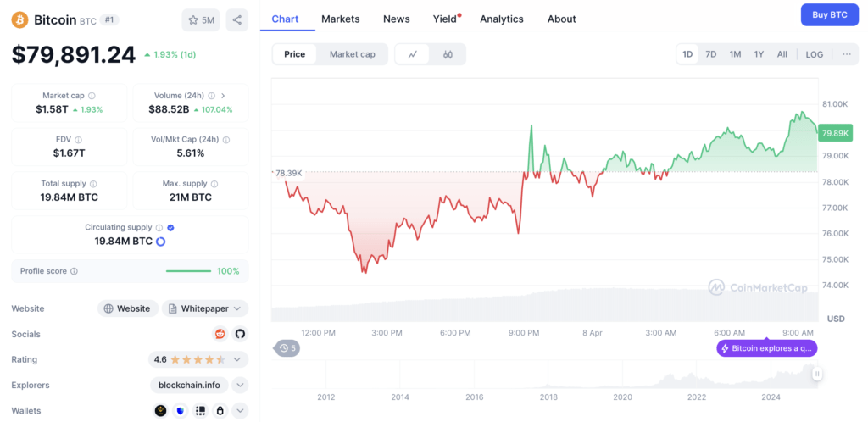Click Vol/Mkt Cap (24h) info icon

pyautogui.click(x=226, y=140)
